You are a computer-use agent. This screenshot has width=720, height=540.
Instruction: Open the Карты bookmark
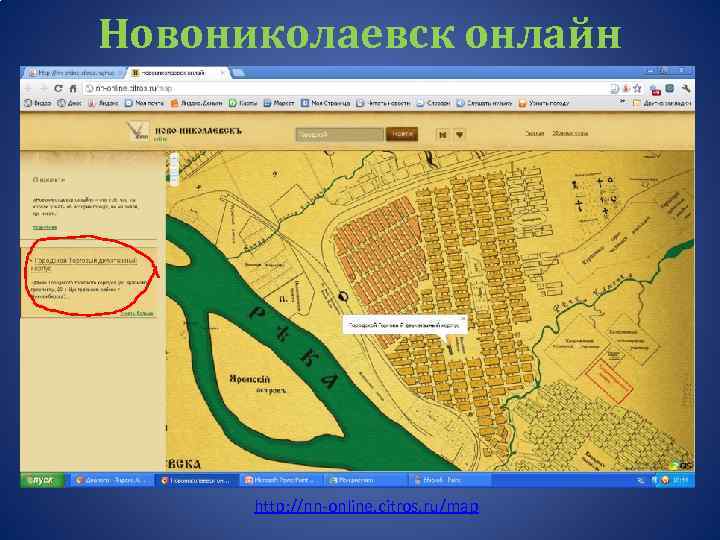(243, 103)
